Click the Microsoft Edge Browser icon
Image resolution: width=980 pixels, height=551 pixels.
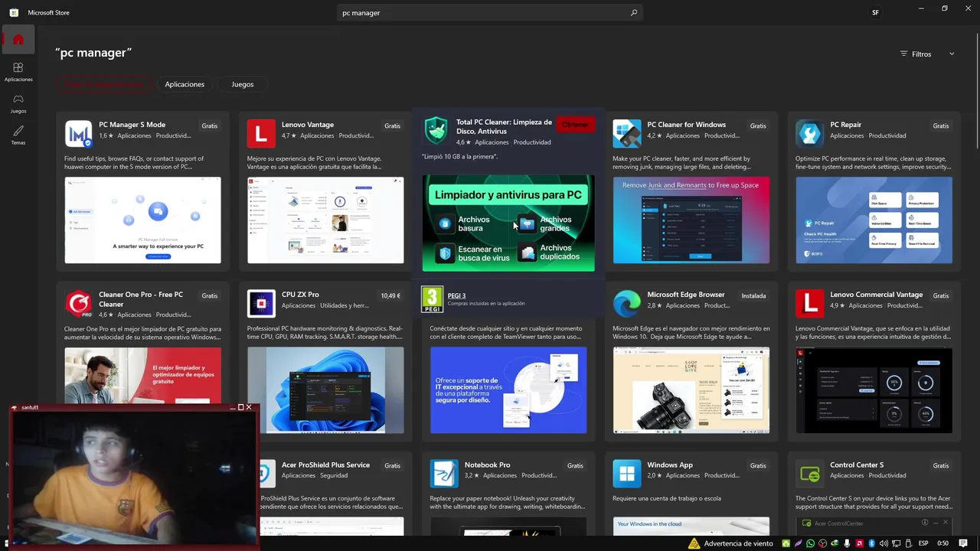coord(627,304)
